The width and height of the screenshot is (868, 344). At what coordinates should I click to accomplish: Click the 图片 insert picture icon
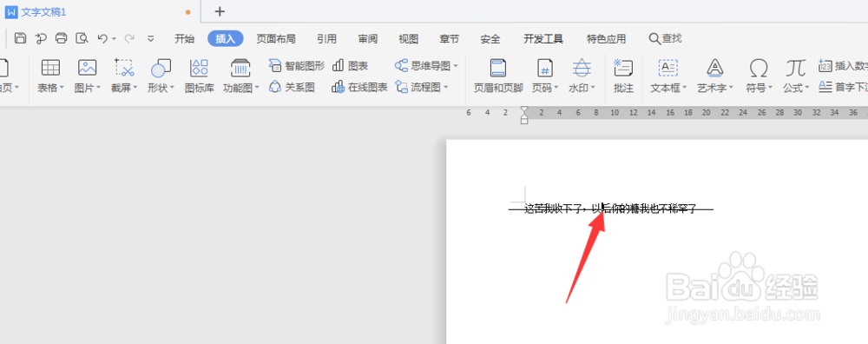pos(87,68)
